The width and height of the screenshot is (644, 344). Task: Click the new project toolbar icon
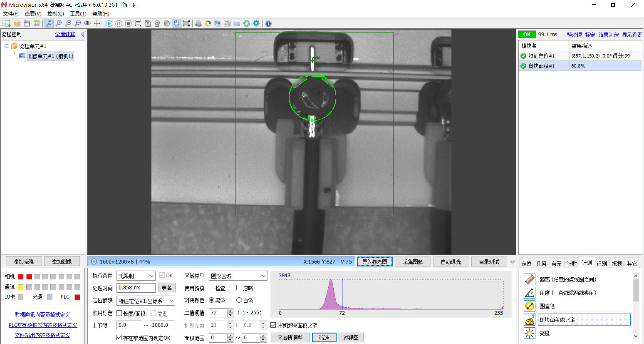click(x=7, y=23)
